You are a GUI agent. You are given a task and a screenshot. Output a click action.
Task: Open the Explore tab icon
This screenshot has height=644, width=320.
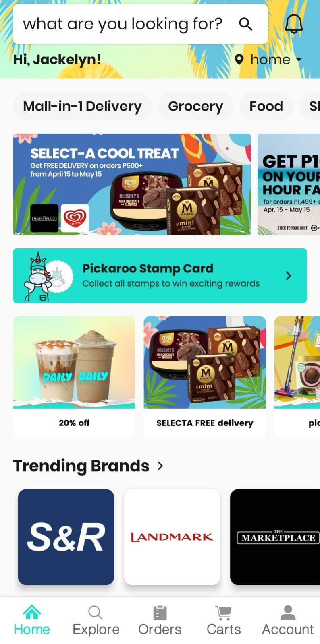[x=96, y=613]
